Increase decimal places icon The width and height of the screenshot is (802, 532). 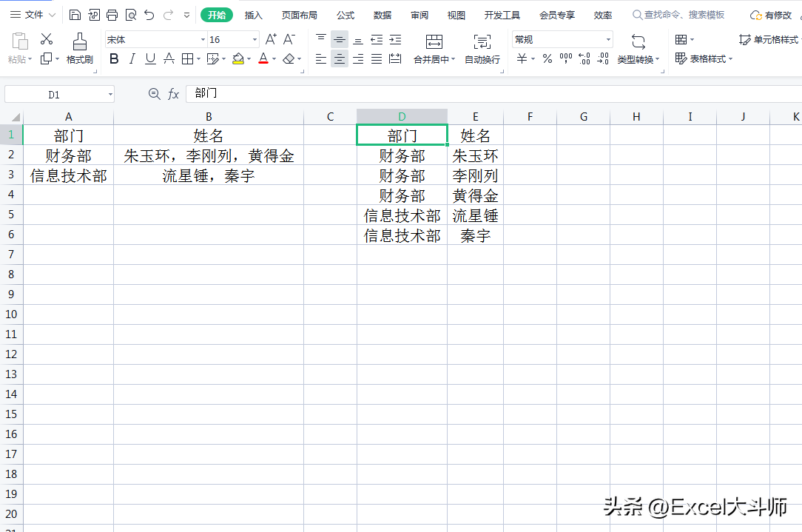pyautogui.click(x=584, y=59)
